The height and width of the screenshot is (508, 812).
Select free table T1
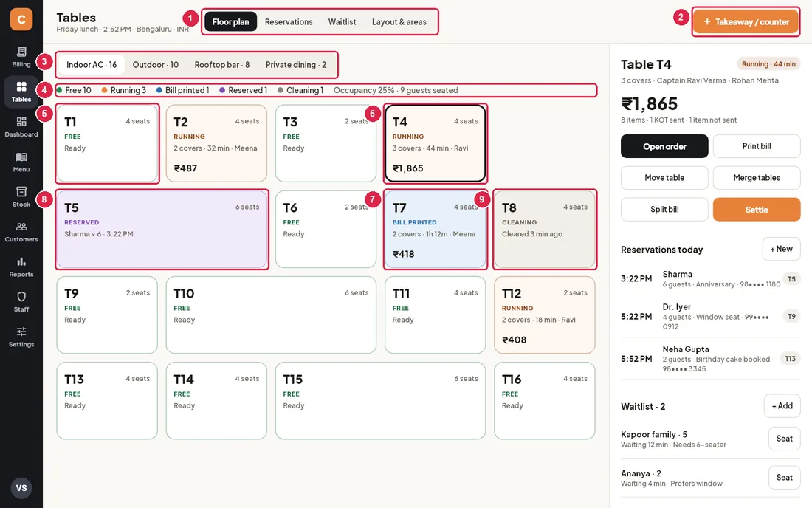click(x=107, y=143)
